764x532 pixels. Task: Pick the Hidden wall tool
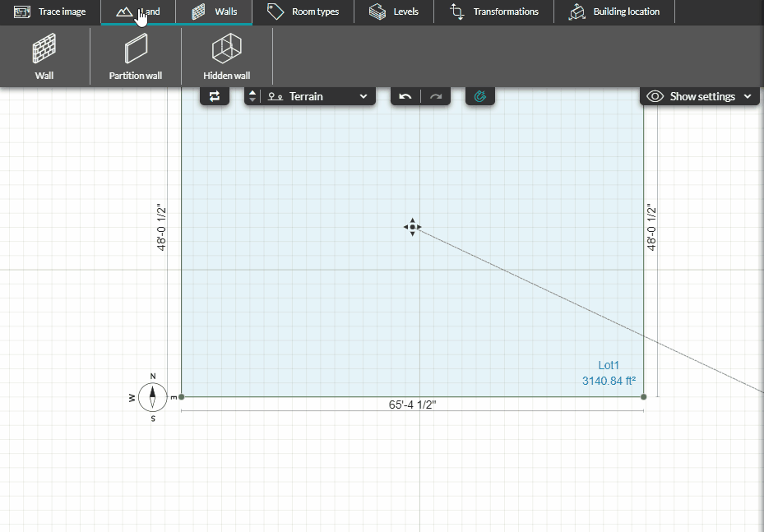pyautogui.click(x=226, y=55)
